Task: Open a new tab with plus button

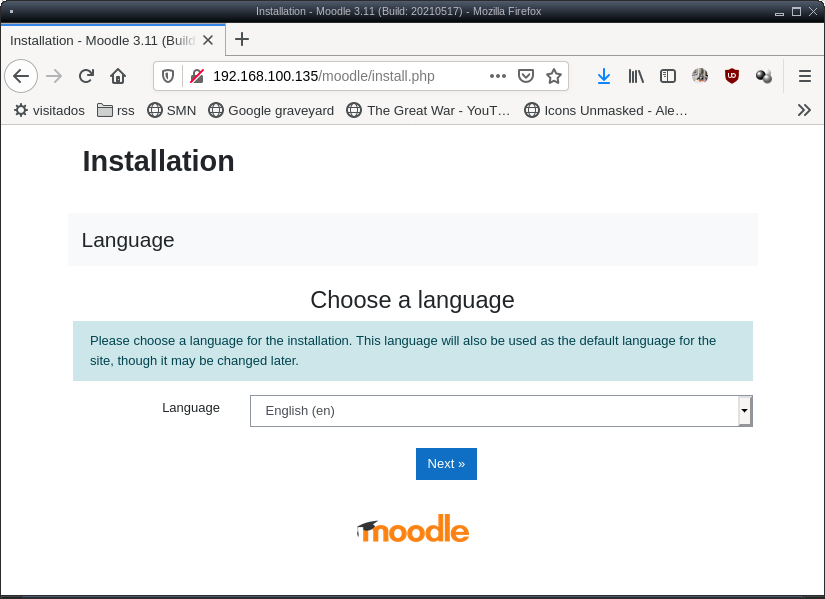Action: pos(242,39)
